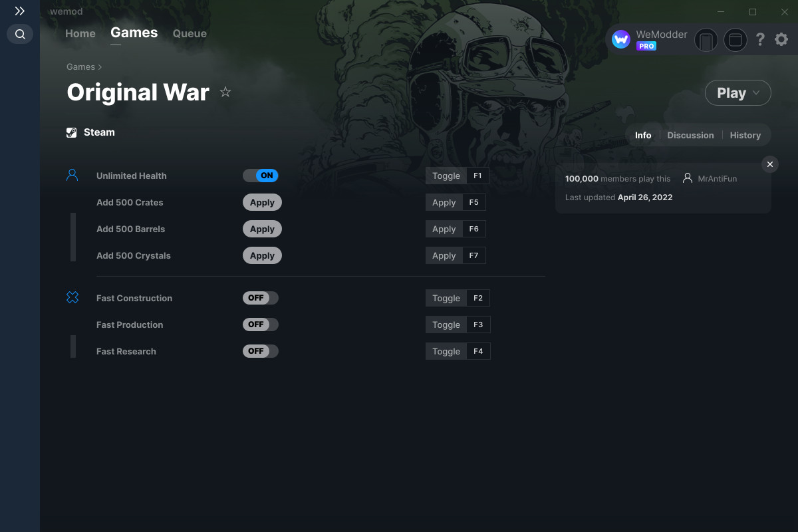Open MrAntiFun author link
Screen dimensions: 798x532
pos(718,178)
